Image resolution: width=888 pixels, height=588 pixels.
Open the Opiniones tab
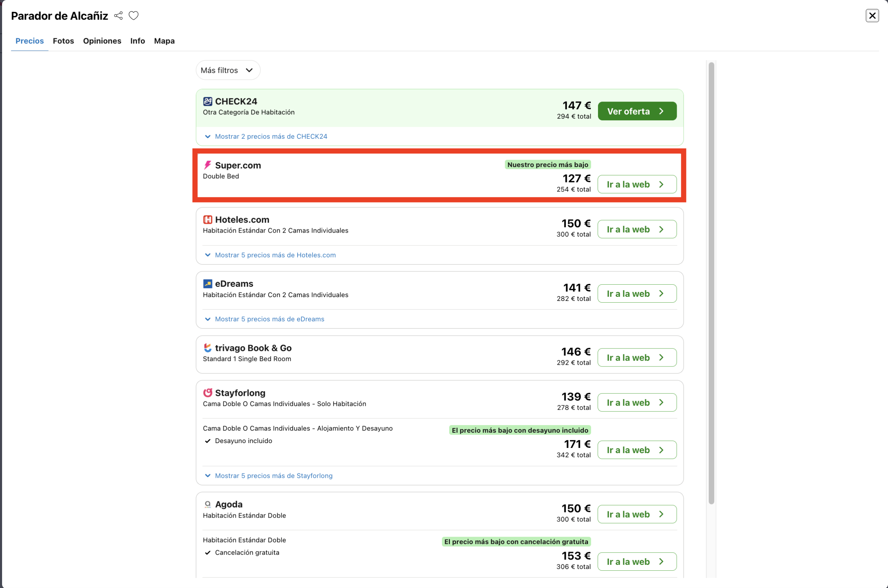102,41
